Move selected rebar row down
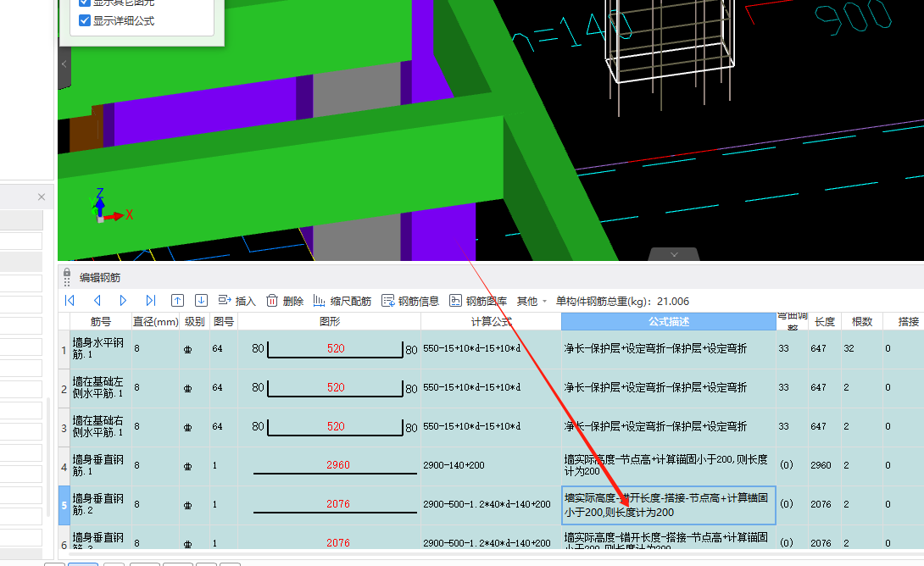 pos(201,301)
